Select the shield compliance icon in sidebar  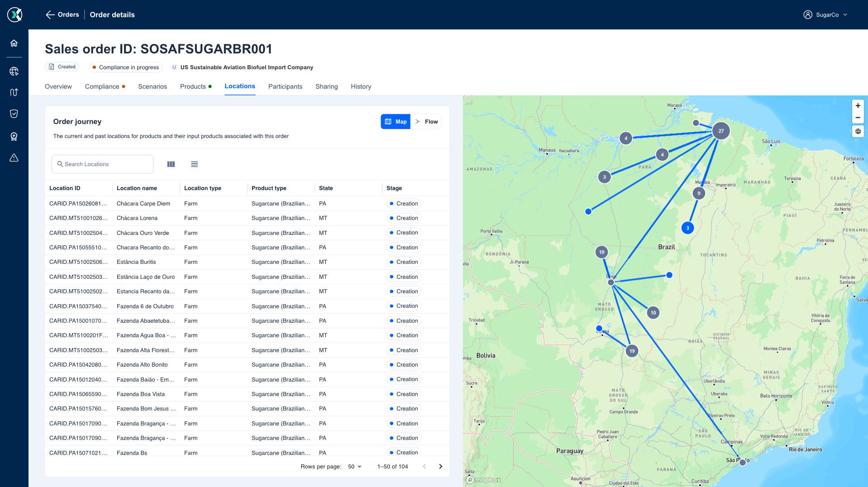pyautogui.click(x=14, y=114)
